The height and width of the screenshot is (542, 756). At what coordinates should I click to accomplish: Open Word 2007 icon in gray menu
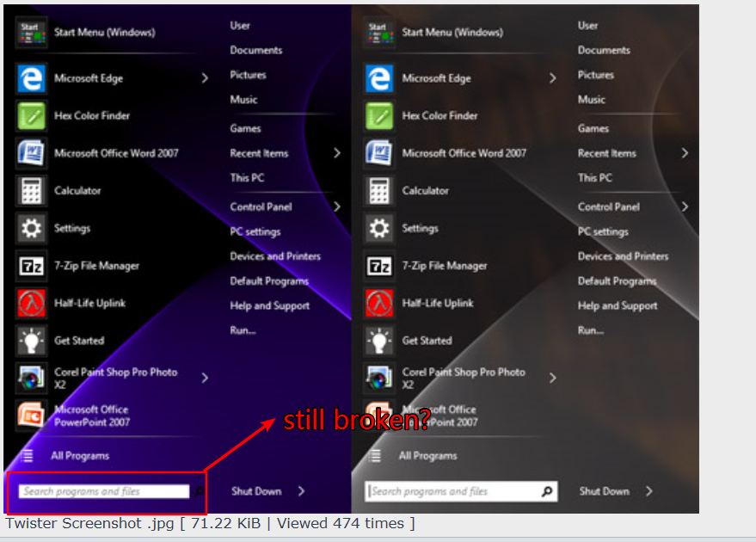379,153
